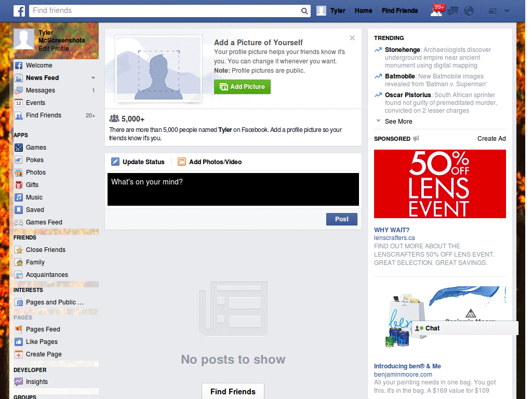Viewport: 532px width, 399px height.
Task: Focus the What's on your mind box
Action: (233, 189)
